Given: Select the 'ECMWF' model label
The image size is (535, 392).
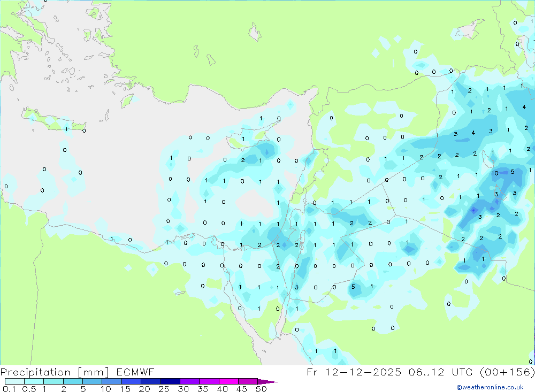Looking at the screenshot, I should coord(135,372).
